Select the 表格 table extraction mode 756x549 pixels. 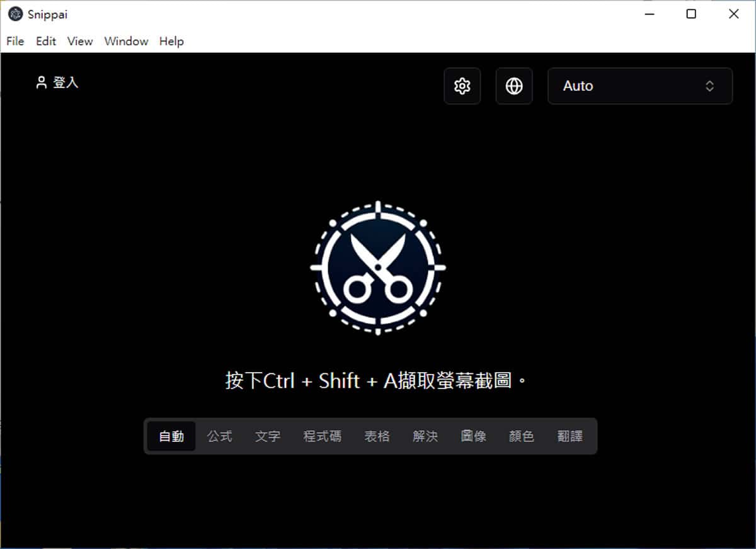tap(377, 436)
